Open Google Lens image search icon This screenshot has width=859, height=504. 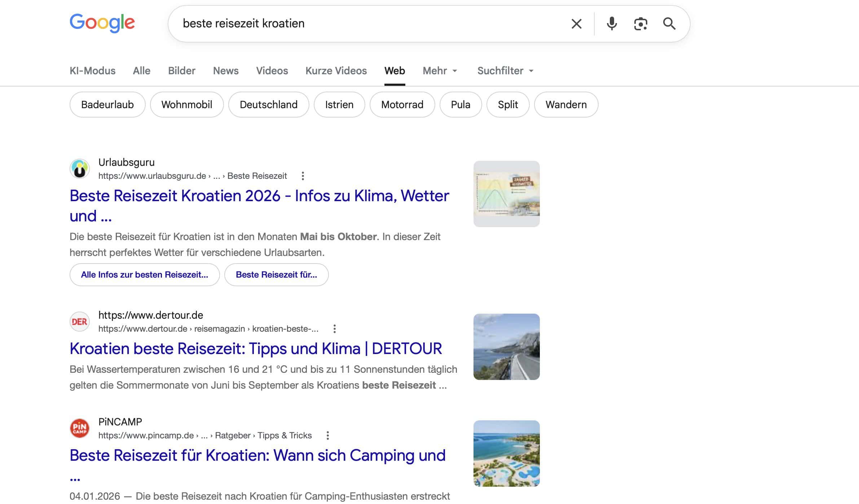[640, 24]
